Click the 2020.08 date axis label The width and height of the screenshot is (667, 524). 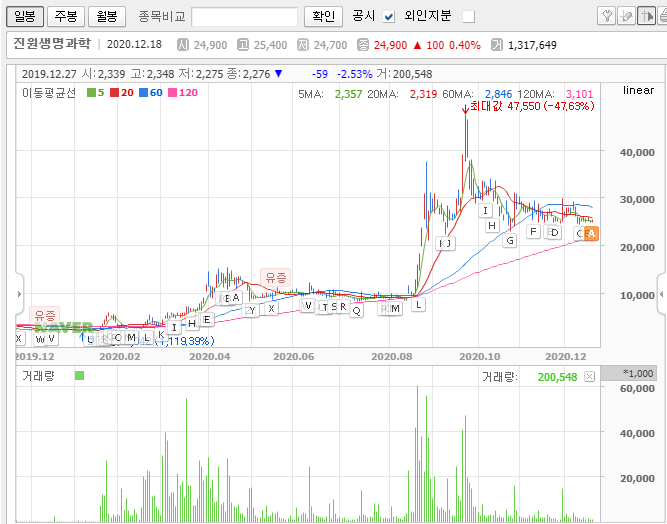pyautogui.click(x=392, y=356)
